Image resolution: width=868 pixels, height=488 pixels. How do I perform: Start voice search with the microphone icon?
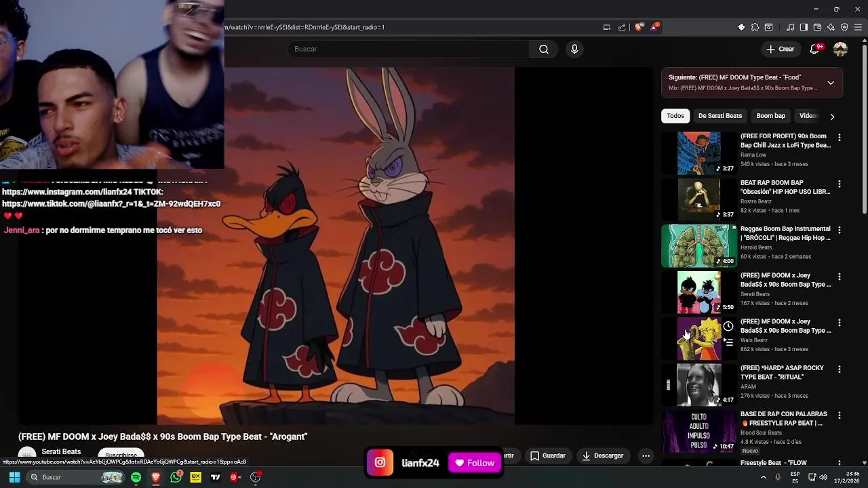[x=574, y=49]
